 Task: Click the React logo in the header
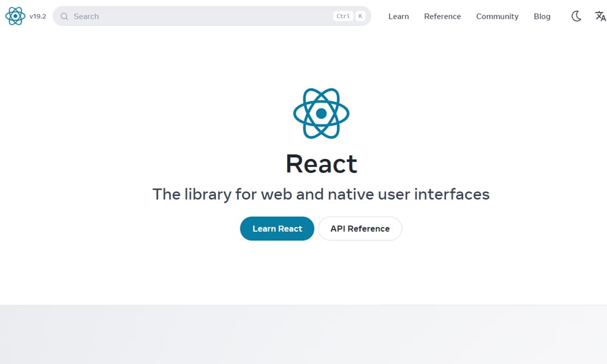(15, 16)
